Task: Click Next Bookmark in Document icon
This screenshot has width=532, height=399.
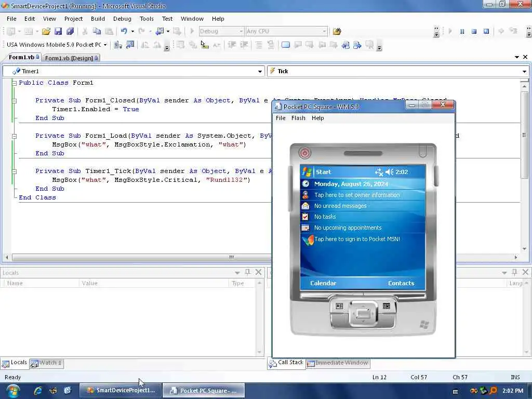Action: pyautogui.click(x=357, y=45)
